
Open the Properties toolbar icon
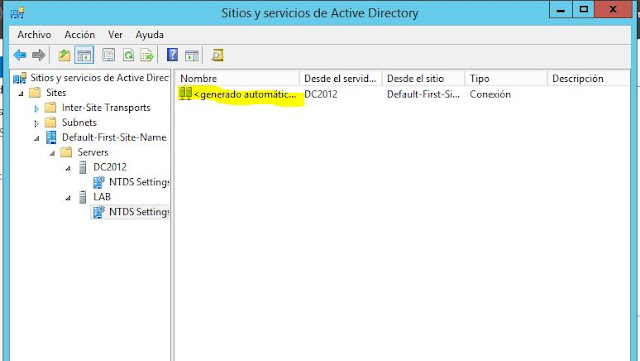(x=109, y=55)
